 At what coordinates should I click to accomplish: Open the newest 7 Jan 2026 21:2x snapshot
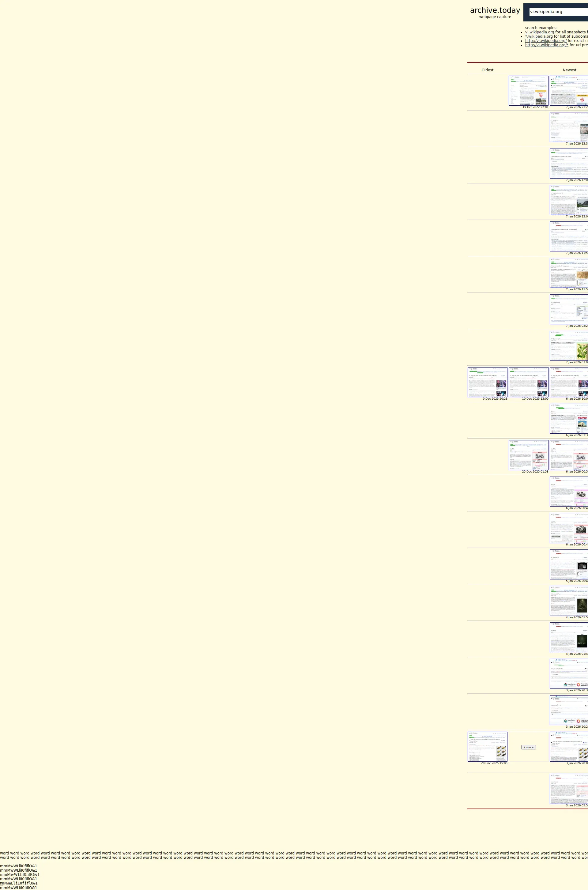pos(568,91)
